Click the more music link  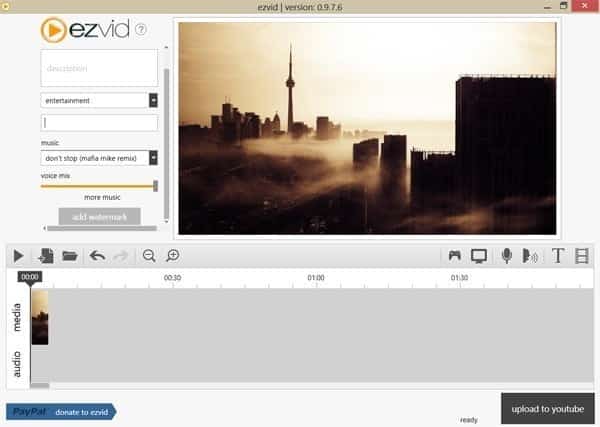pyautogui.click(x=102, y=198)
